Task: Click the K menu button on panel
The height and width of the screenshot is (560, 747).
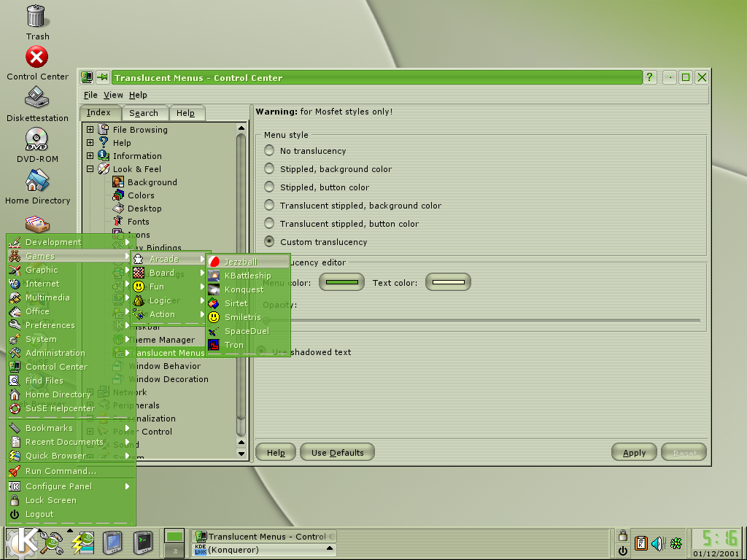Action: [x=21, y=542]
